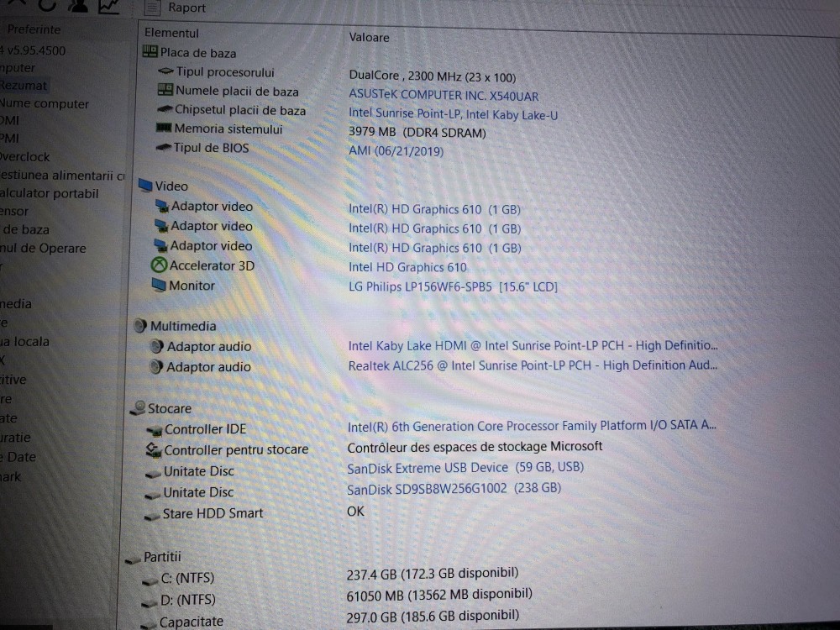This screenshot has width=840, height=630.
Task: Click the SanDisk Extreme Unitate Disc icon
Action: point(153,472)
